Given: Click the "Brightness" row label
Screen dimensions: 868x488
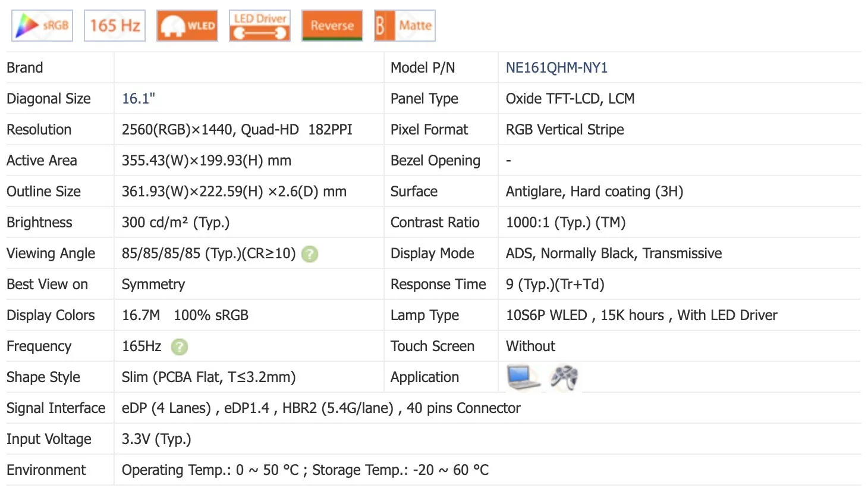Looking at the screenshot, I should (39, 223).
